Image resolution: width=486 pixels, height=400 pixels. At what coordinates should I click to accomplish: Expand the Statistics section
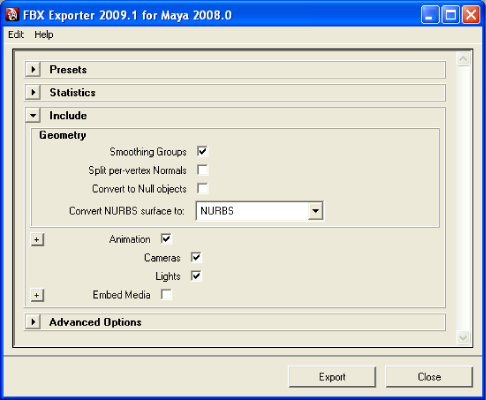[x=33, y=92]
